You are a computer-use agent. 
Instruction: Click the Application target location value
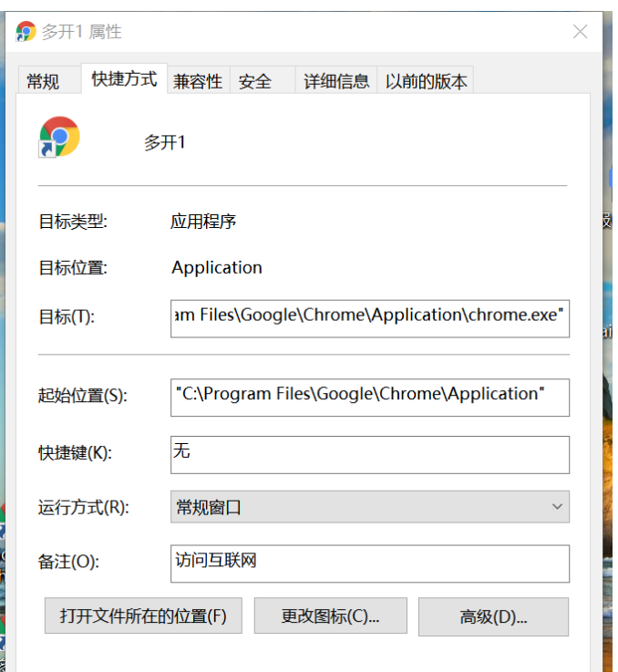point(217,267)
